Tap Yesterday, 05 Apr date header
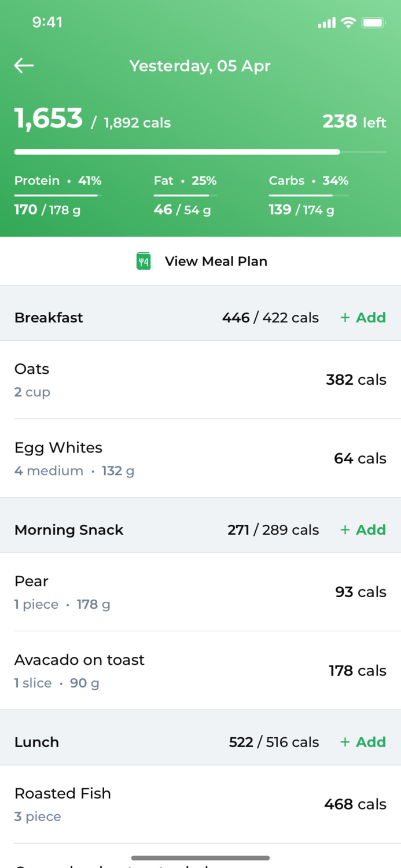Viewport: 401px width, 868px height. [x=200, y=65]
